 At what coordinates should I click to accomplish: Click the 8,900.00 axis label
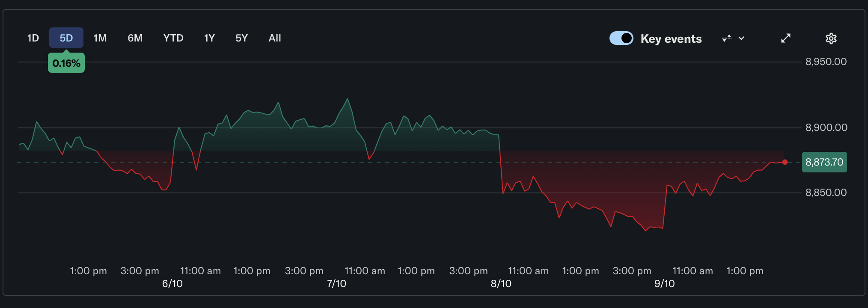(826, 127)
